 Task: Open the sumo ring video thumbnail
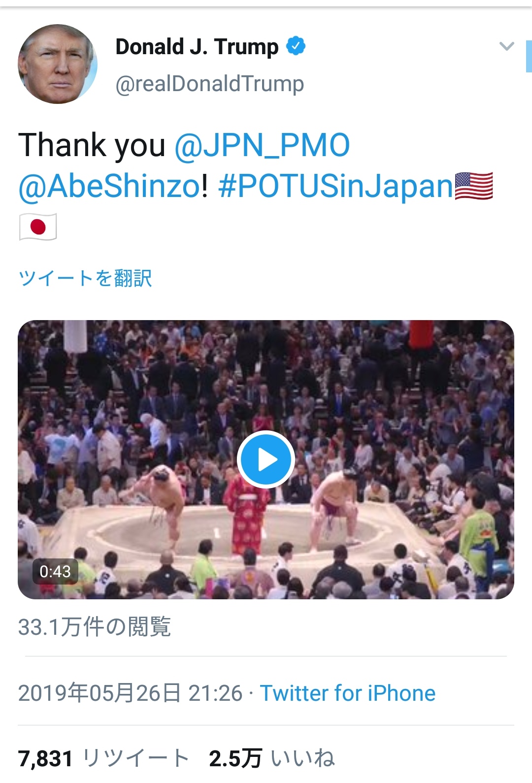(x=266, y=459)
